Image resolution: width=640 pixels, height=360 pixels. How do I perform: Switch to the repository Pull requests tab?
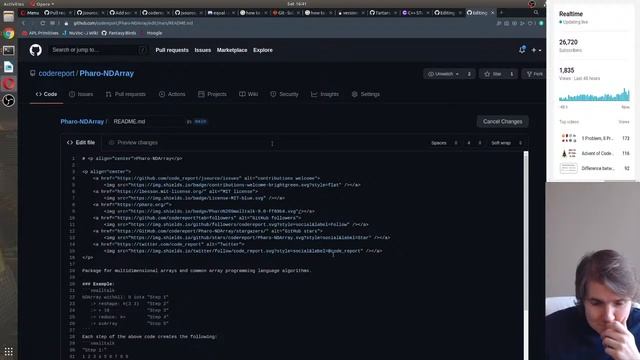pyautogui.click(x=125, y=94)
